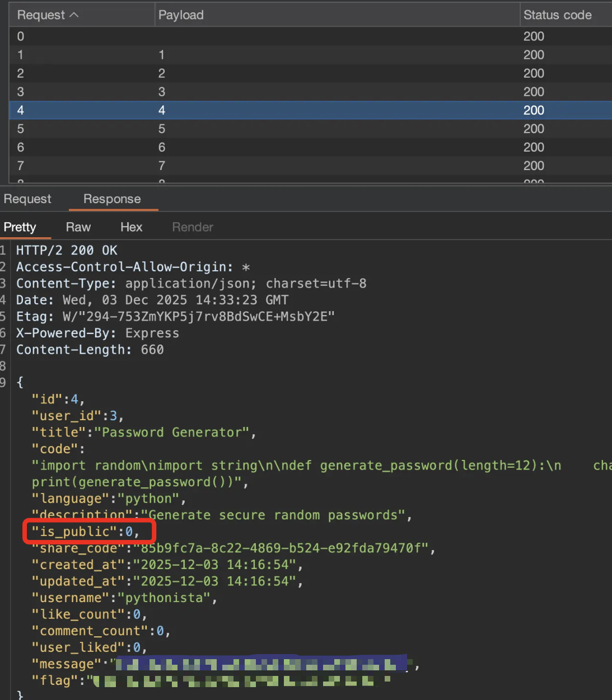Switch to the Request tab below the table
612x700 pixels.
click(x=27, y=199)
